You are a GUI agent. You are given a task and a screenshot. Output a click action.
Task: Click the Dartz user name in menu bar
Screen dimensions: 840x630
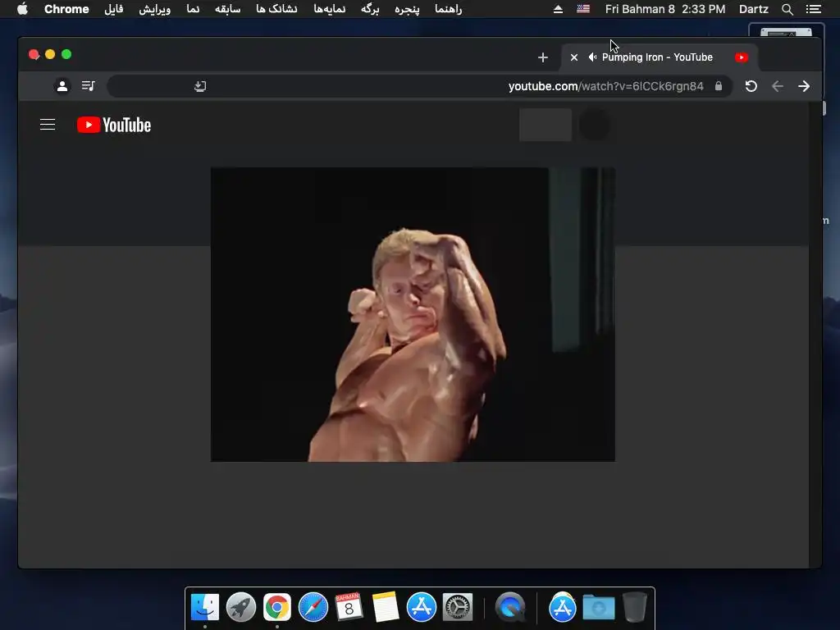tap(754, 9)
